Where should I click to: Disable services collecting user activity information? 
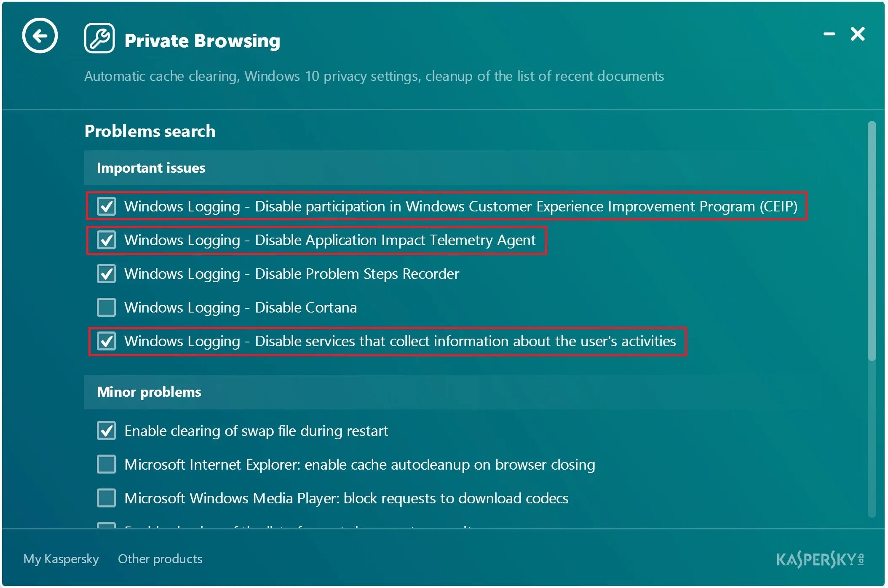click(107, 340)
